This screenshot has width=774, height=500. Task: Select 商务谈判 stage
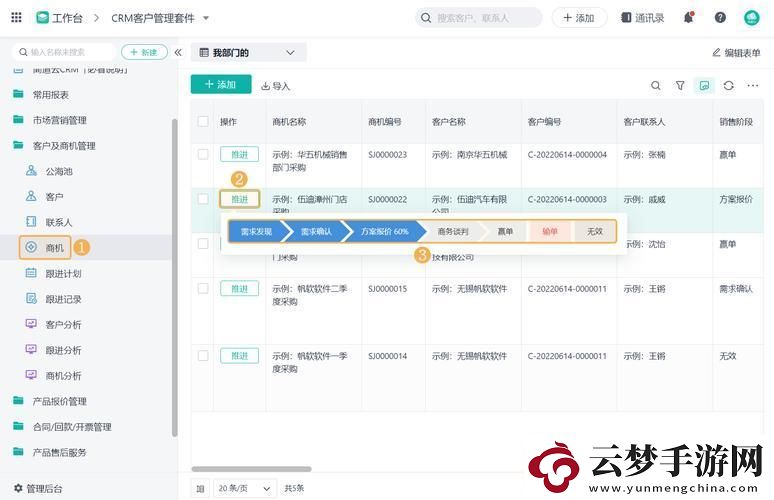pyautogui.click(x=453, y=231)
